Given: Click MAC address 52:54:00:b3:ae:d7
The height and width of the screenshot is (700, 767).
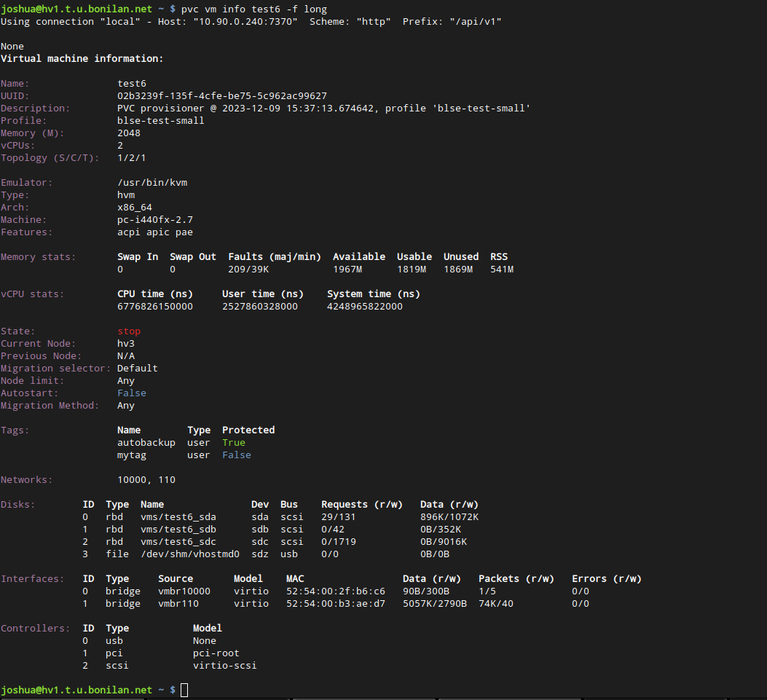Looking at the screenshot, I should click(x=334, y=603).
